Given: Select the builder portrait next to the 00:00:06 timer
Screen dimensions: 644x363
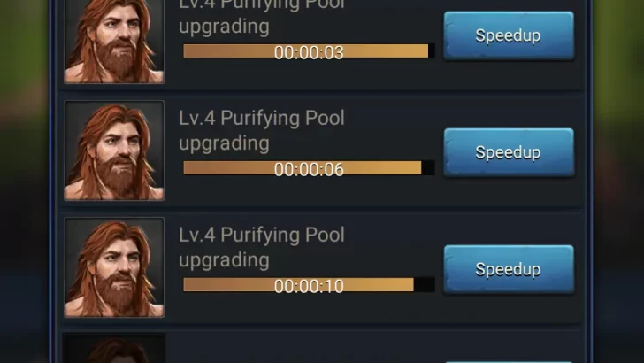Looking at the screenshot, I should [114, 151].
